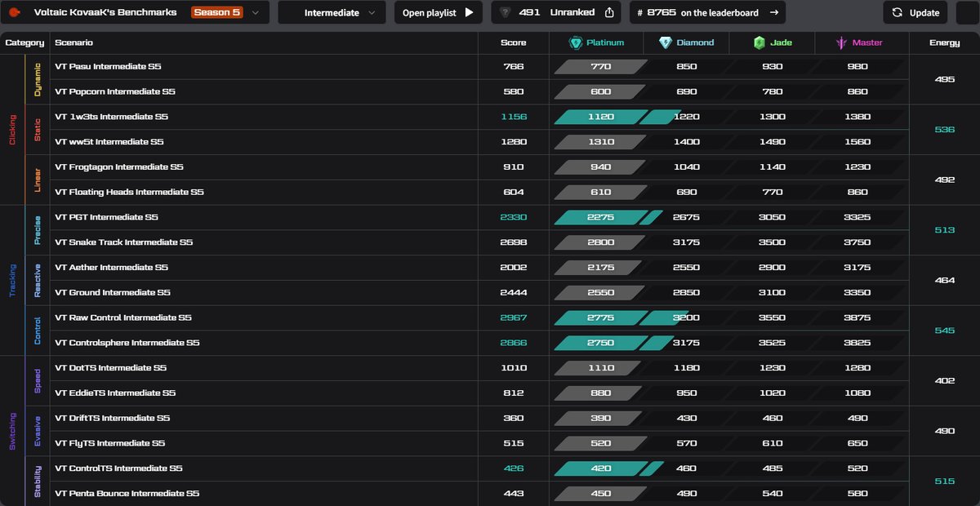Click VT Ground Intermediate S5 scenario
This screenshot has height=506, width=980.
coord(113,292)
